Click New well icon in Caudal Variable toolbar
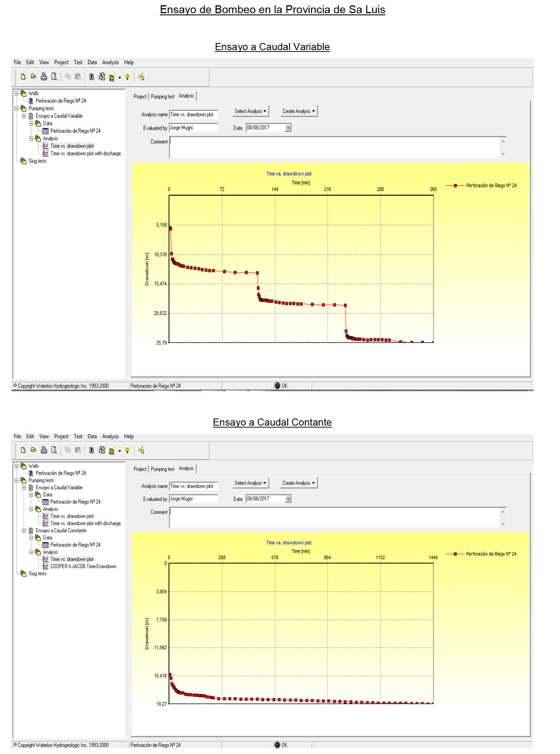The height and width of the screenshot is (754, 560). coord(92,77)
